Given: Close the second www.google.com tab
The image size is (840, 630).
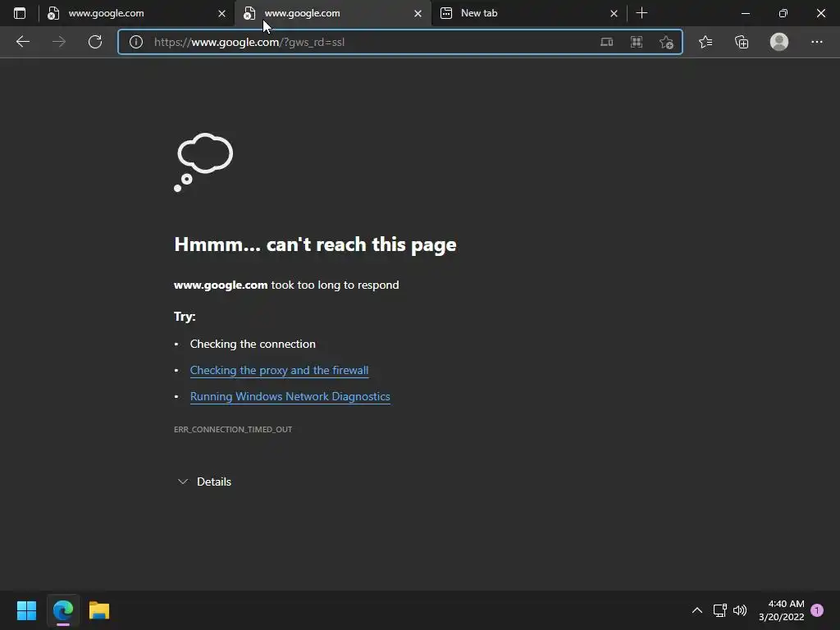Looking at the screenshot, I should click(x=418, y=13).
